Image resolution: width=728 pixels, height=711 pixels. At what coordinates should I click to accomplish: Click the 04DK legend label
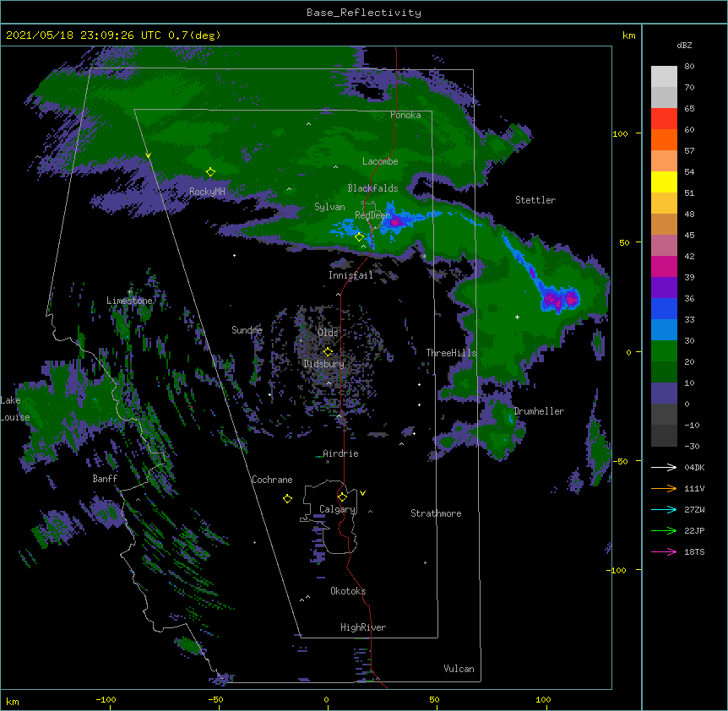(694, 467)
